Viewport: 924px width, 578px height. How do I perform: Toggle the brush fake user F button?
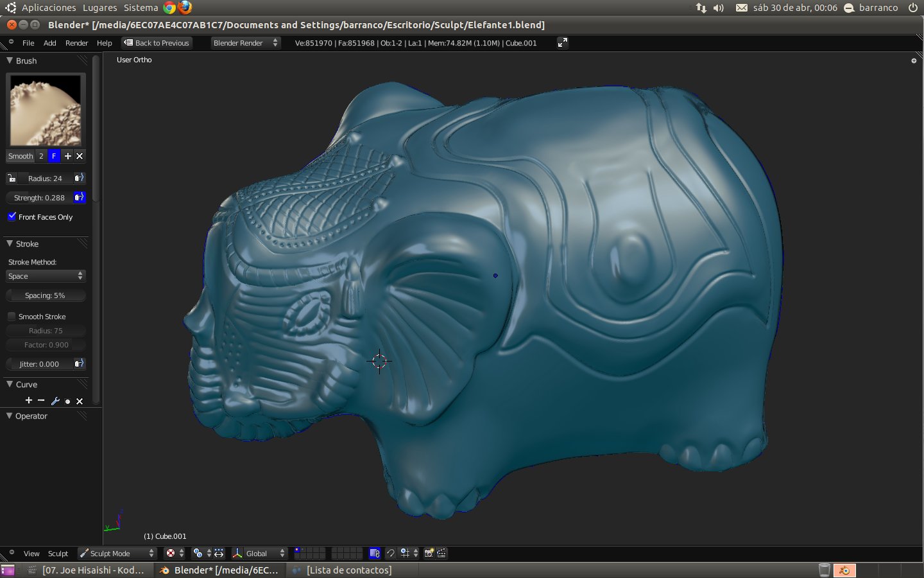[54, 156]
